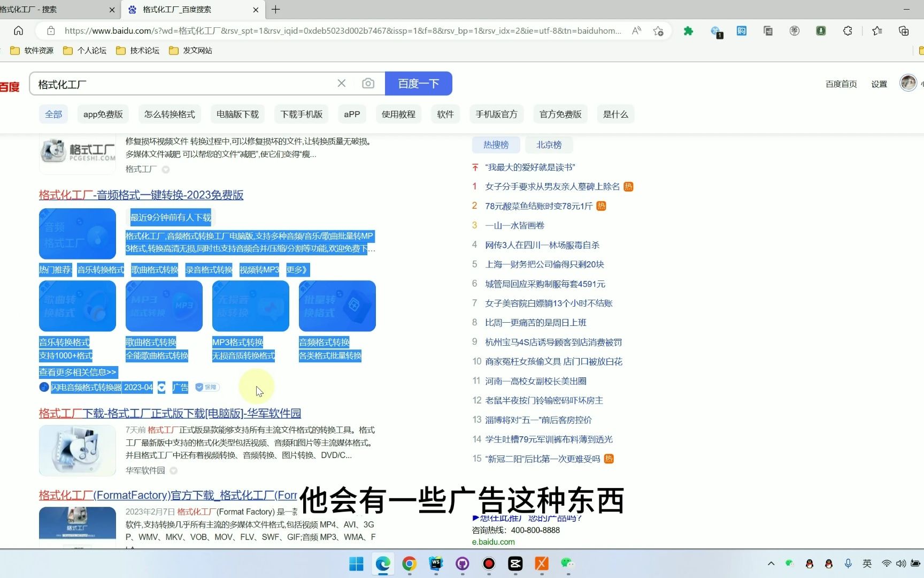Image resolution: width=924 pixels, height=578 pixels.
Task: Open the 设置 link
Action: [x=879, y=84]
